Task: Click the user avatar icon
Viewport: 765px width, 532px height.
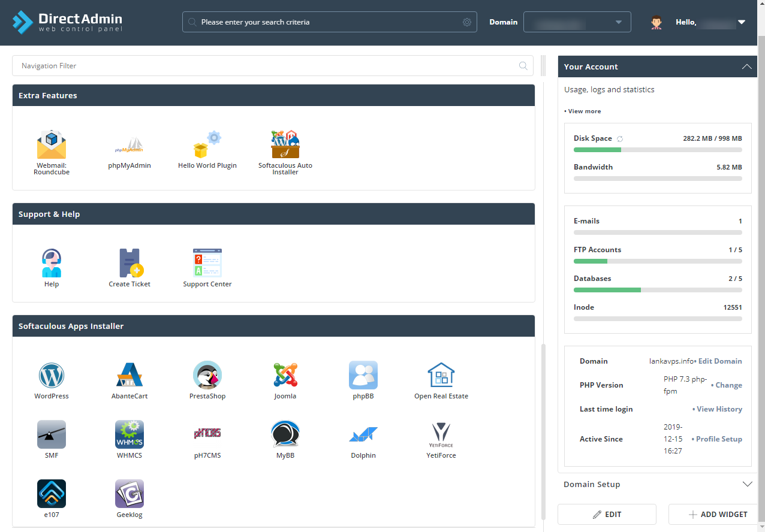Action: click(x=656, y=22)
